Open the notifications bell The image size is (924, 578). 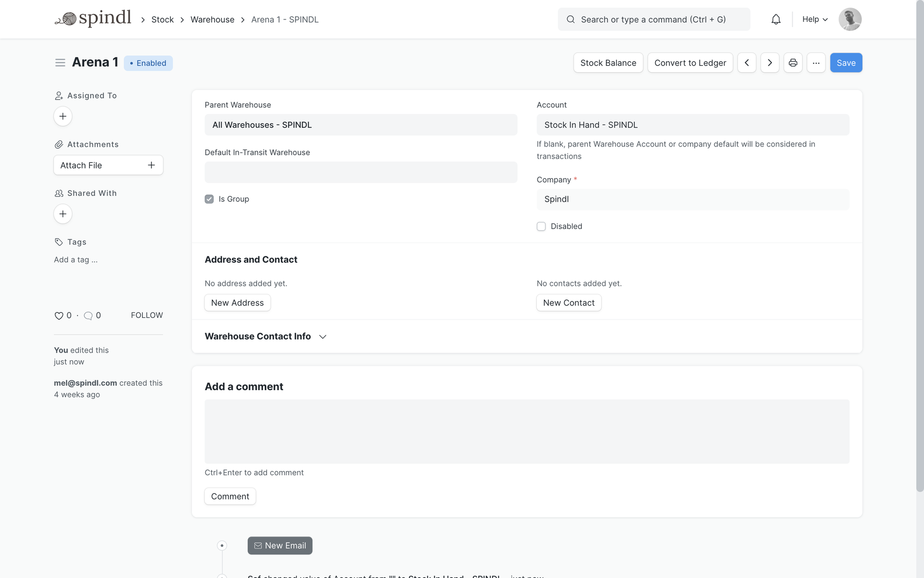(776, 19)
